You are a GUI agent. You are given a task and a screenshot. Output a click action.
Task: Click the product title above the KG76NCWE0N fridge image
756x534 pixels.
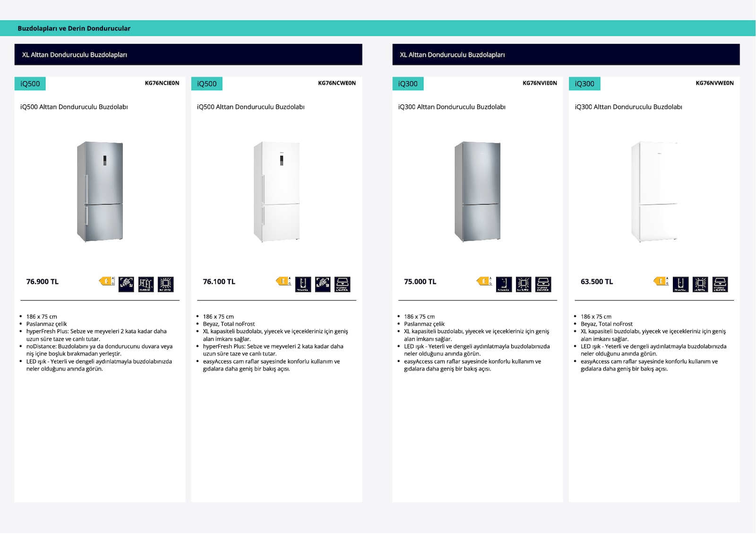[x=251, y=107]
